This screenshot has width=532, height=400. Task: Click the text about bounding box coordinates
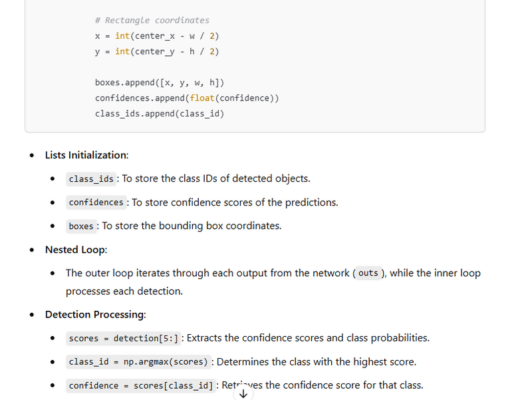192,226
